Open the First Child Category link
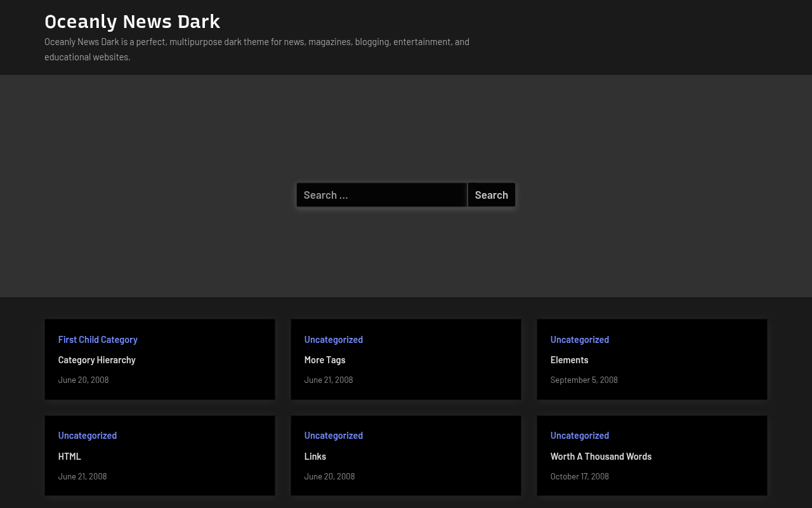812x508 pixels. click(98, 340)
